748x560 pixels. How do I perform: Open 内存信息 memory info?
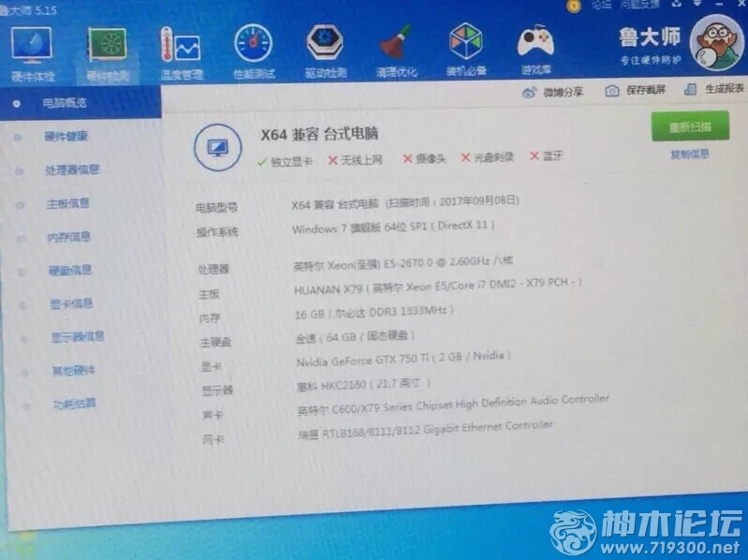68,237
